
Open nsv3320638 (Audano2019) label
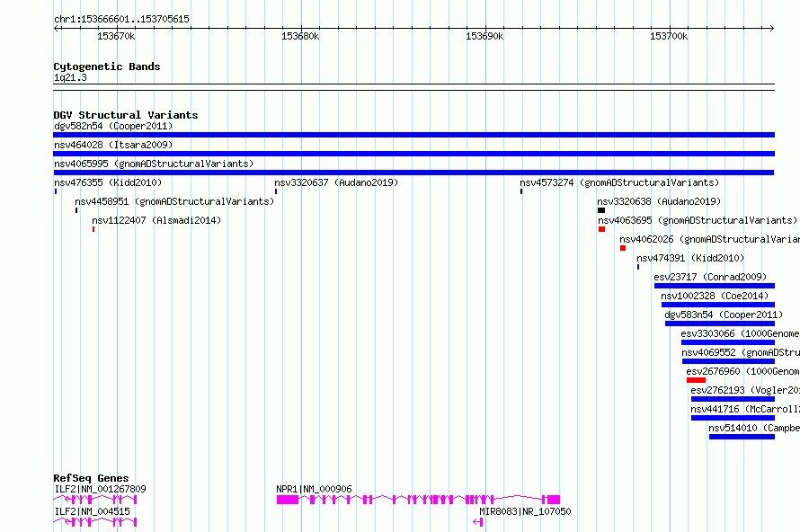pos(659,201)
